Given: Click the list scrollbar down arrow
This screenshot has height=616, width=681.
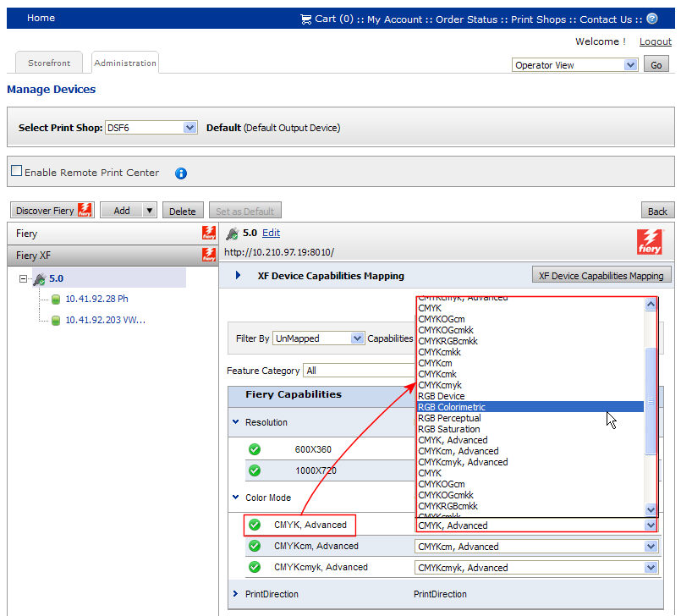Looking at the screenshot, I should click(651, 509).
